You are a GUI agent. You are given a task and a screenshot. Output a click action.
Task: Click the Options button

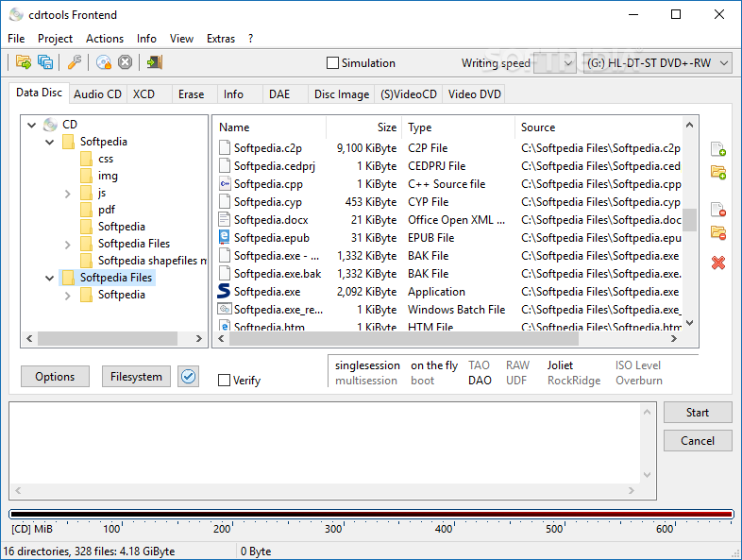(55, 377)
